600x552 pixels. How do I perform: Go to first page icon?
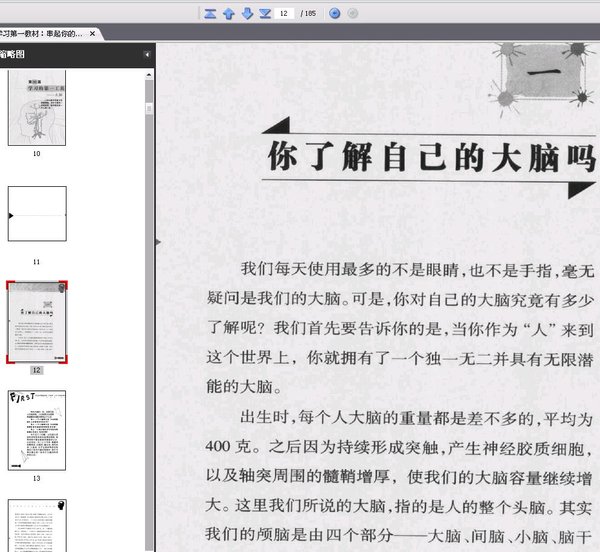click(x=210, y=14)
